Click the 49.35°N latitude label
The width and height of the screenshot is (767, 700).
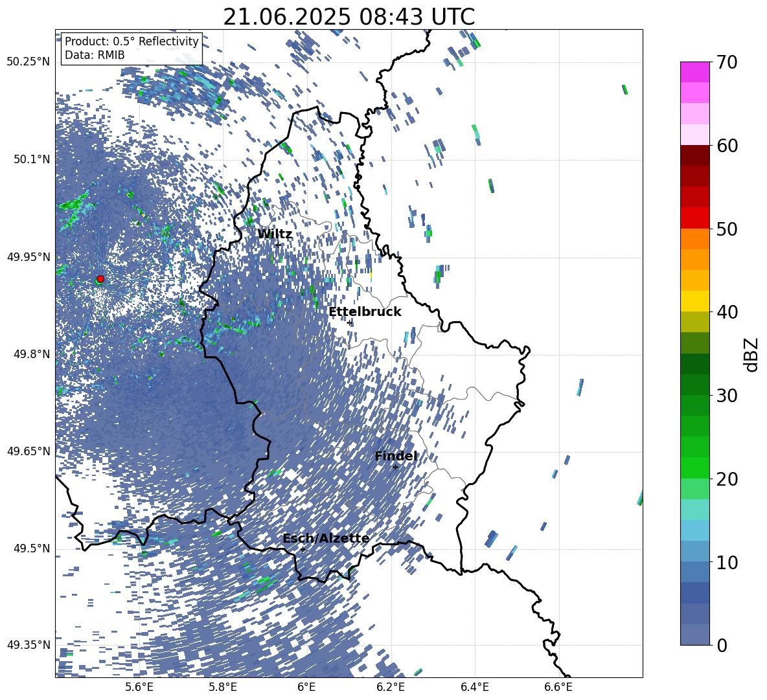tap(29, 645)
